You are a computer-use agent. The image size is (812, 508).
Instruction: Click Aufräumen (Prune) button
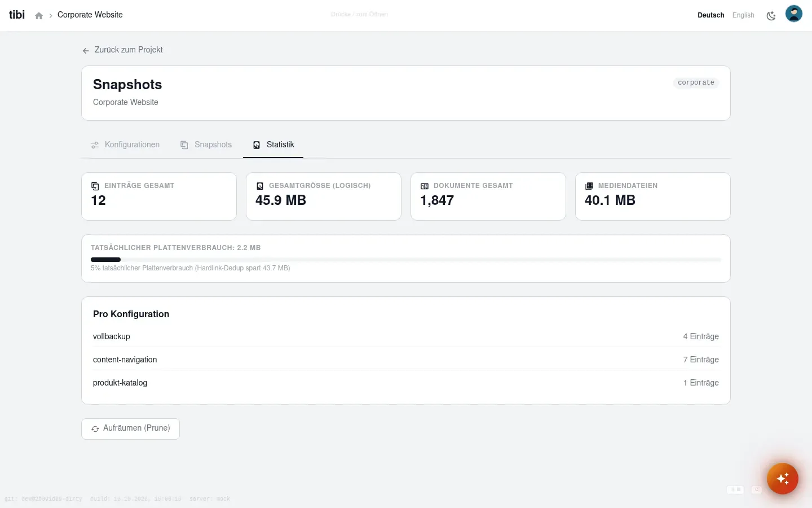[x=131, y=428]
